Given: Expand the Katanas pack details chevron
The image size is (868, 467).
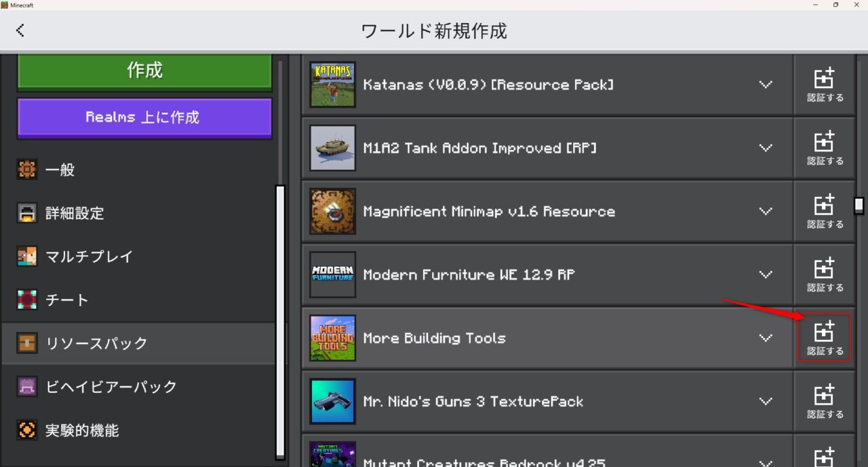Looking at the screenshot, I should pos(766,85).
